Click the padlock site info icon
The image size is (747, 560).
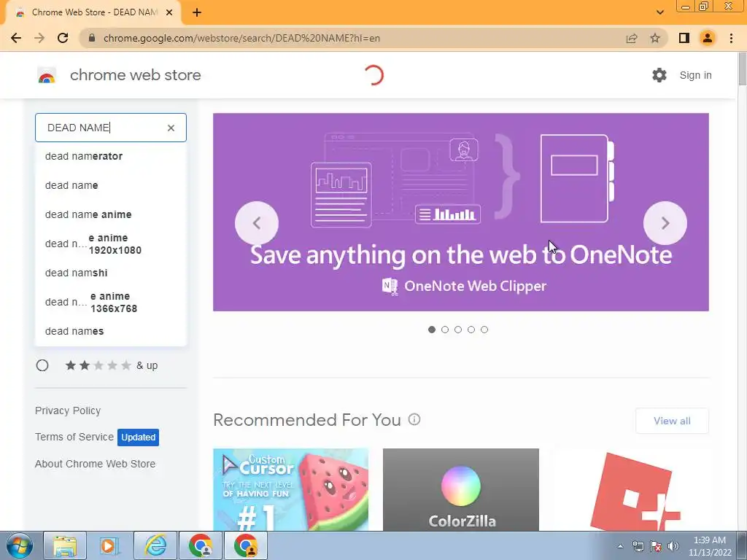pyautogui.click(x=92, y=38)
